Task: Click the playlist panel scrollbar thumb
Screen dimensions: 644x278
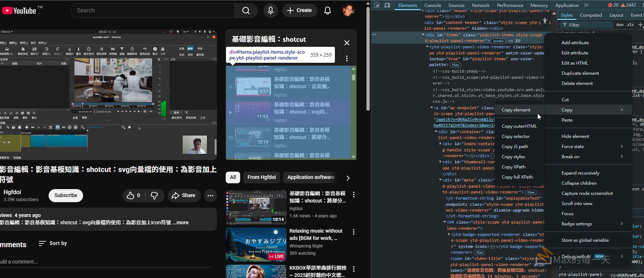Action: (353, 77)
